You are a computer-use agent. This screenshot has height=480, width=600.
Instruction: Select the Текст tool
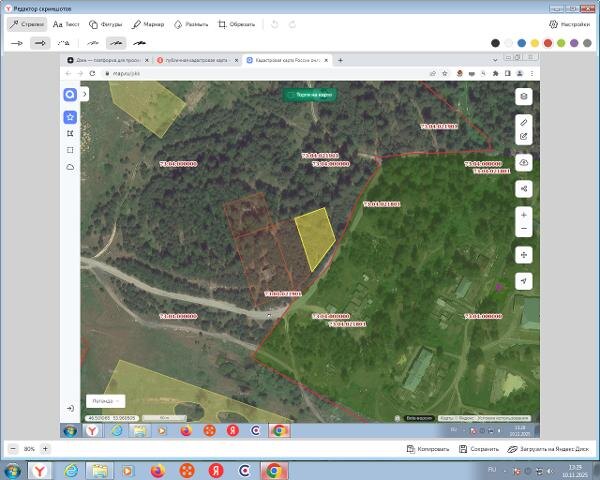point(66,24)
